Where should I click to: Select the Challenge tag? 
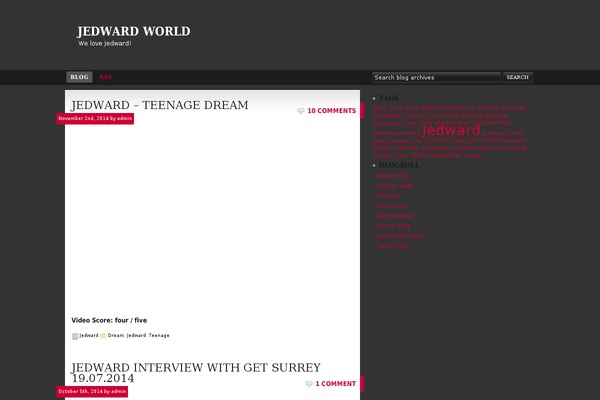[387, 116]
